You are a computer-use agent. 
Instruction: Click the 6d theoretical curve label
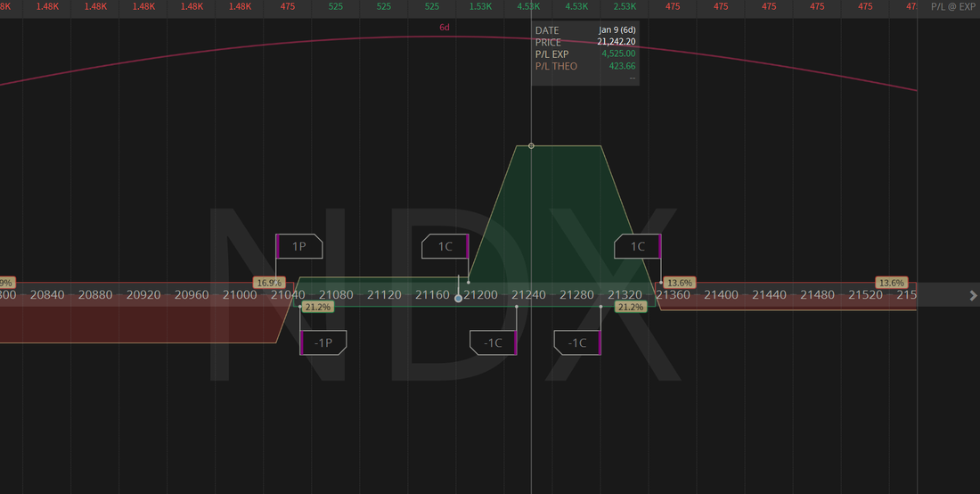pyautogui.click(x=445, y=28)
